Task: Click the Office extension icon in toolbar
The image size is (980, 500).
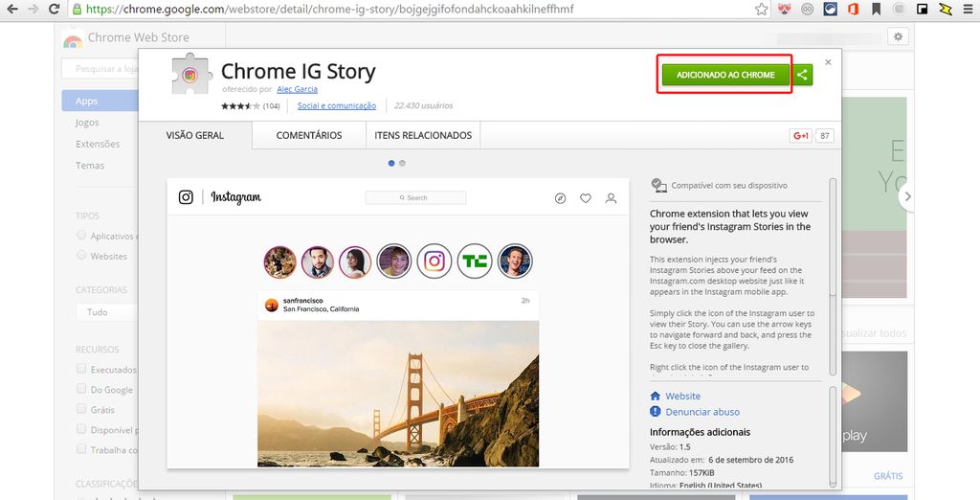Action: (853, 9)
